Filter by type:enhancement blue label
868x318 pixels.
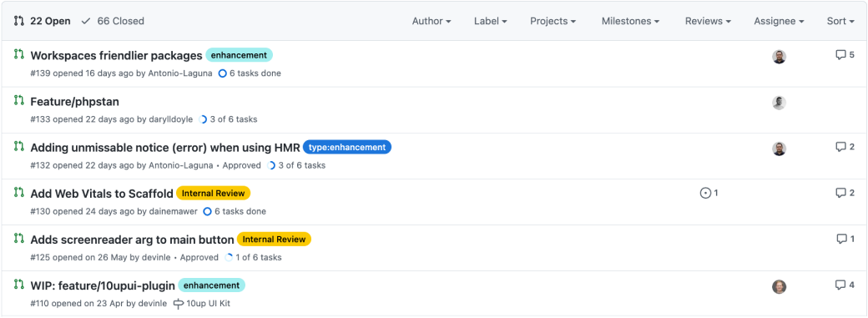(x=347, y=147)
